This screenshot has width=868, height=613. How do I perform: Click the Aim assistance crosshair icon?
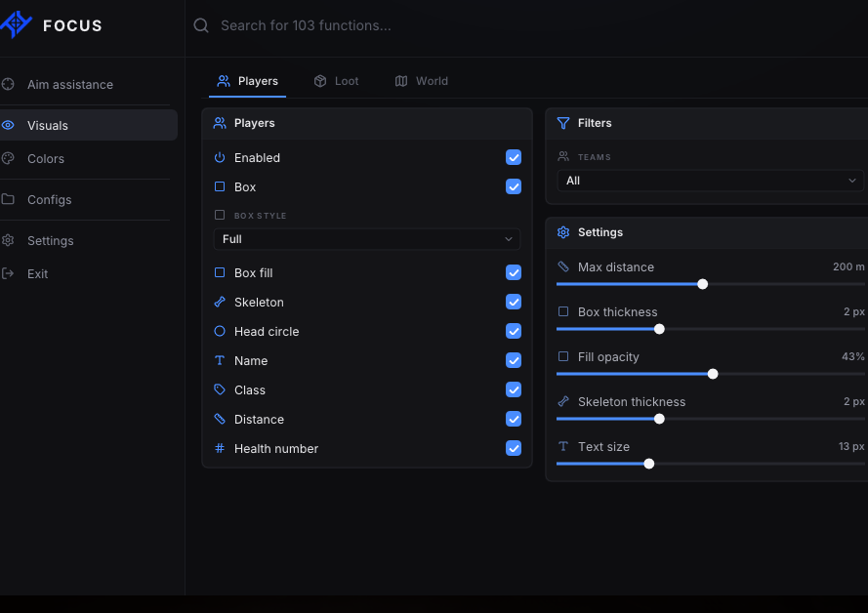tap(8, 84)
